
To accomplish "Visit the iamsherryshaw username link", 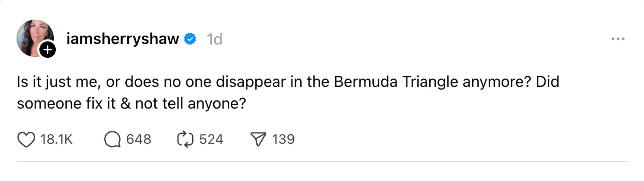I will 123,39.
